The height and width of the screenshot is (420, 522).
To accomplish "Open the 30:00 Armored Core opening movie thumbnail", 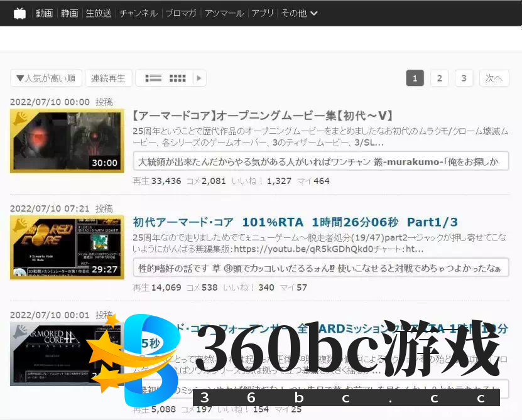I will coord(67,141).
